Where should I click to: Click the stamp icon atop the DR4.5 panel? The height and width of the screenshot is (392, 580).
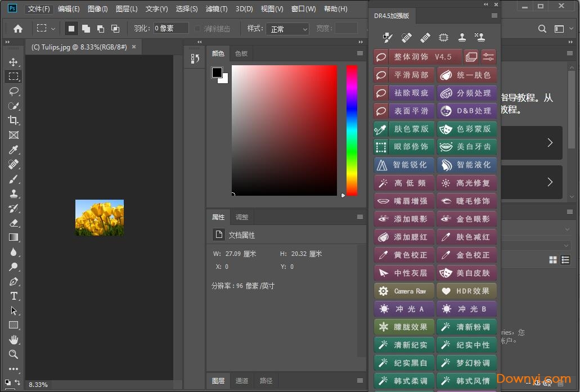pos(462,37)
